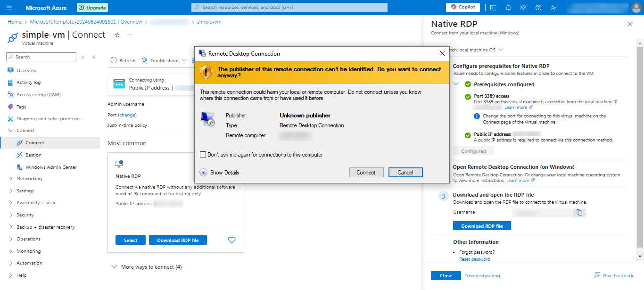Expand More ways to connect section
Image resolution: width=644 pixels, height=290 pixels.
[114, 267]
